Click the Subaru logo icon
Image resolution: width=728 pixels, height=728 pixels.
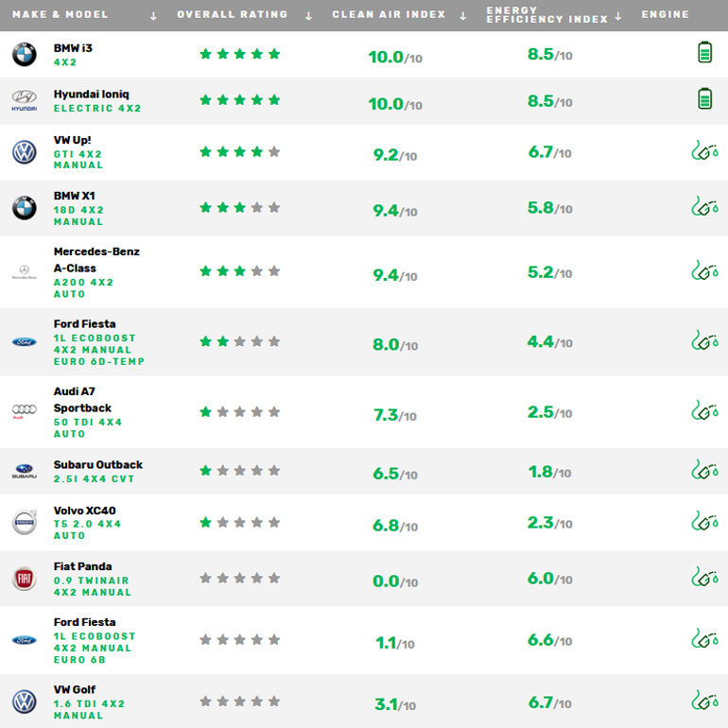click(24, 471)
